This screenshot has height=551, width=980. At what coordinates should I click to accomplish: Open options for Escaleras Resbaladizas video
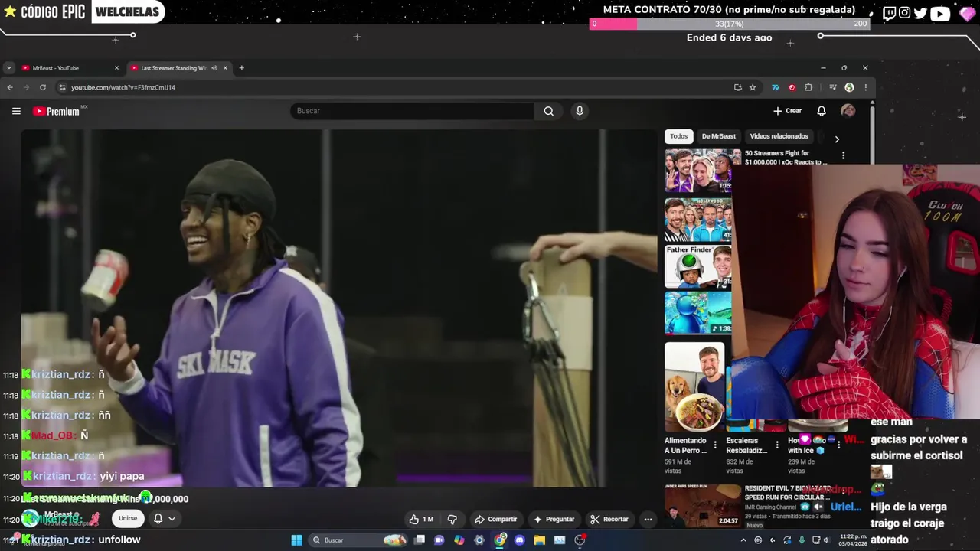click(776, 444)
